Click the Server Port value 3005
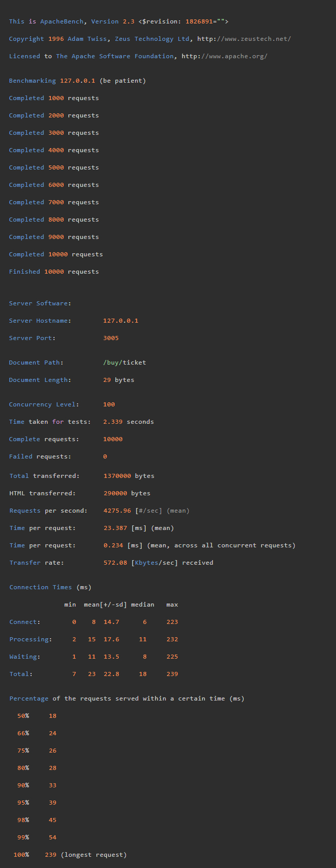Viewport: 336px width, 868px height. coord(111,338)
